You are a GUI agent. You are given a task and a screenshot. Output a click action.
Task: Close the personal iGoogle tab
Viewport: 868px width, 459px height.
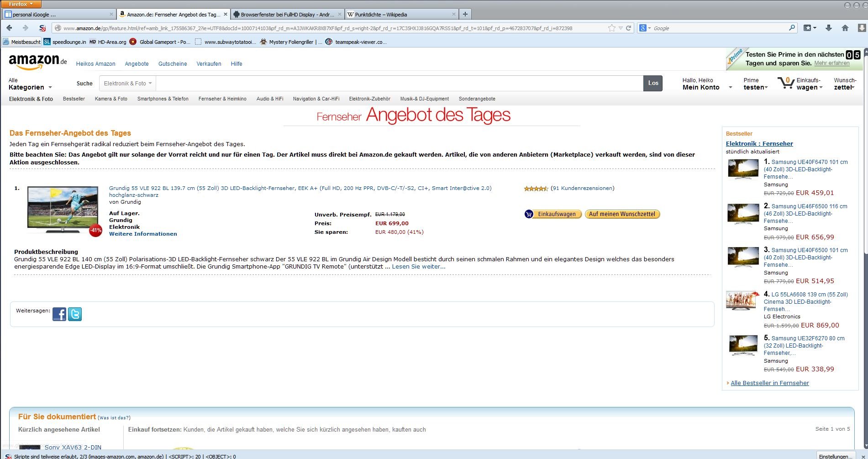click(111, 14)
